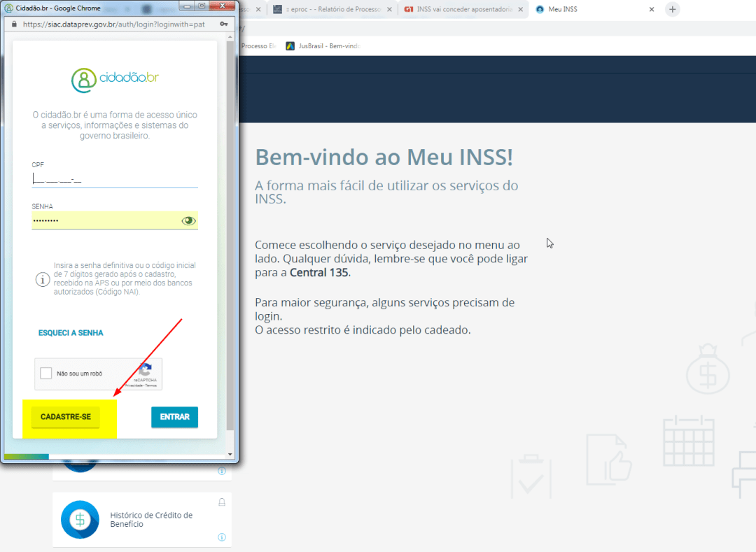The height and width of the screenshot is (552, 756).
Task: Switch to the eproc Relatório de Processo tab
Action: click(325, 9)
